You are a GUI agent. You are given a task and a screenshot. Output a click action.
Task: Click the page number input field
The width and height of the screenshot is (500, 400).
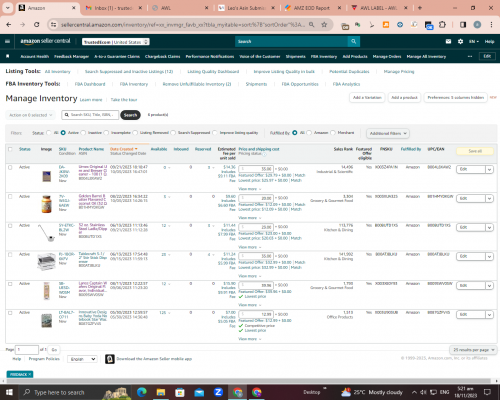pyautogui.click(x=27, y=350)
